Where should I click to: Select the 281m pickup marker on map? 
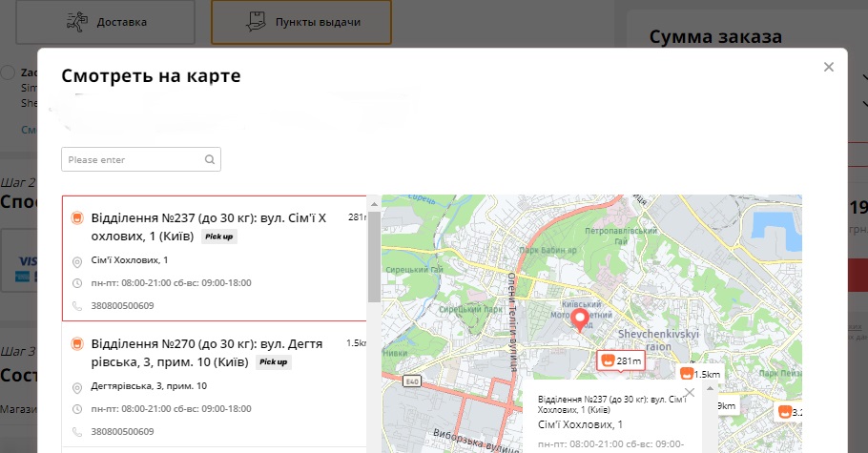click(621, 361)
